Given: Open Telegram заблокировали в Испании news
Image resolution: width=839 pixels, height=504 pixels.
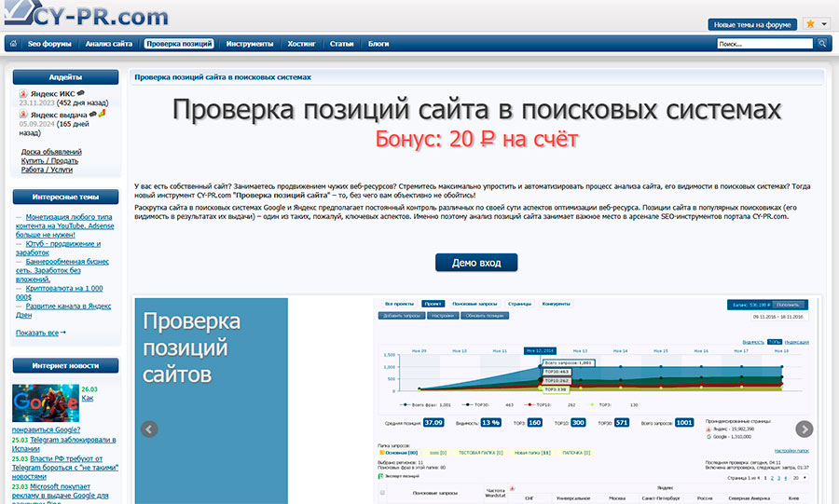Looking at the screenshot, I should click(x=64, y=444).
